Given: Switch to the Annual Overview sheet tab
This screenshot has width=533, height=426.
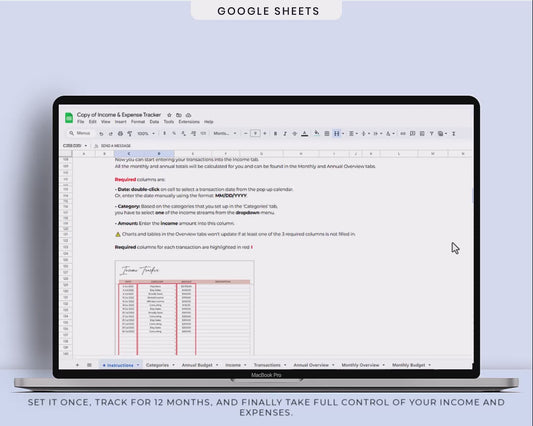Looking at the screenshot, I should 311,365.
